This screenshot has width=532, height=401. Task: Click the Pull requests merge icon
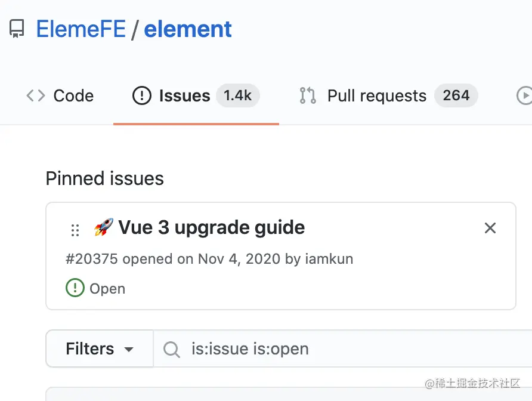[x=308, y=95]
